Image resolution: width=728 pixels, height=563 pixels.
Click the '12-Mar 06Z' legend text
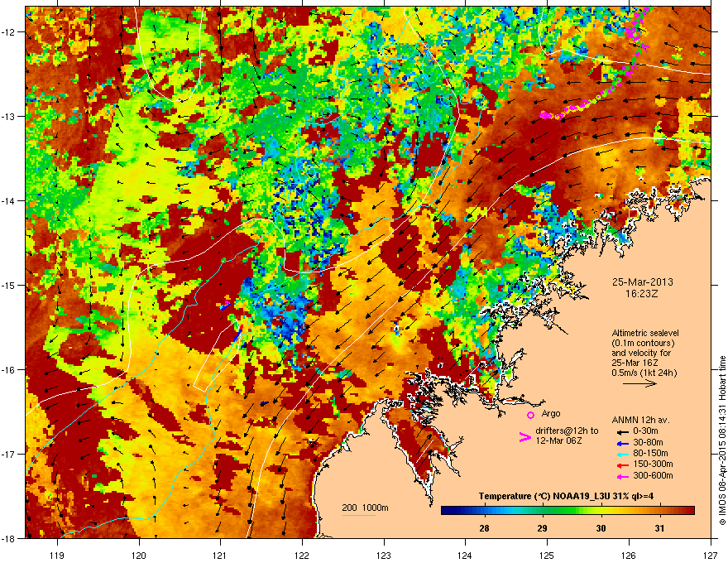(x=558, y=440)
